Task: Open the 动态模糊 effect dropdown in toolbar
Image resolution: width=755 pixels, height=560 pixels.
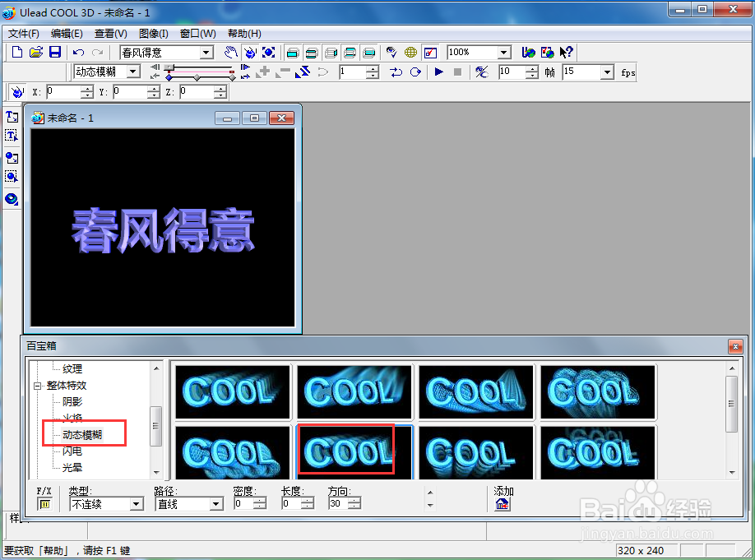Action: 133,72
